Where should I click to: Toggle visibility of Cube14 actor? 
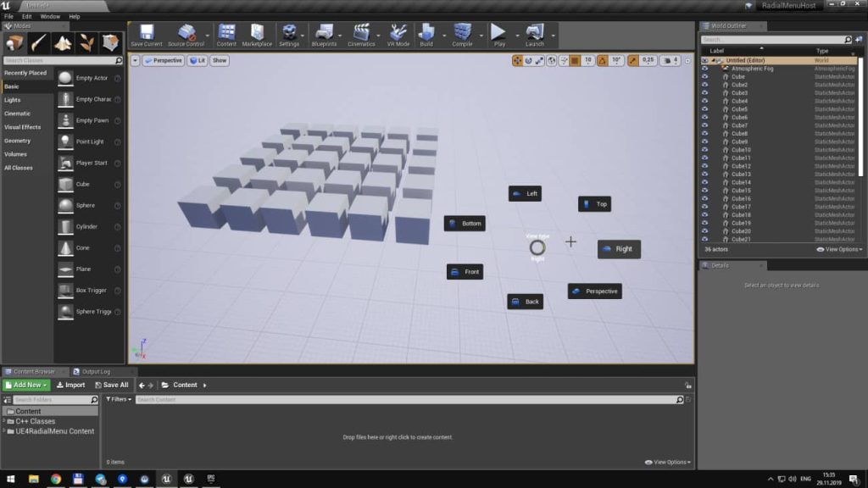coord(704,182)
